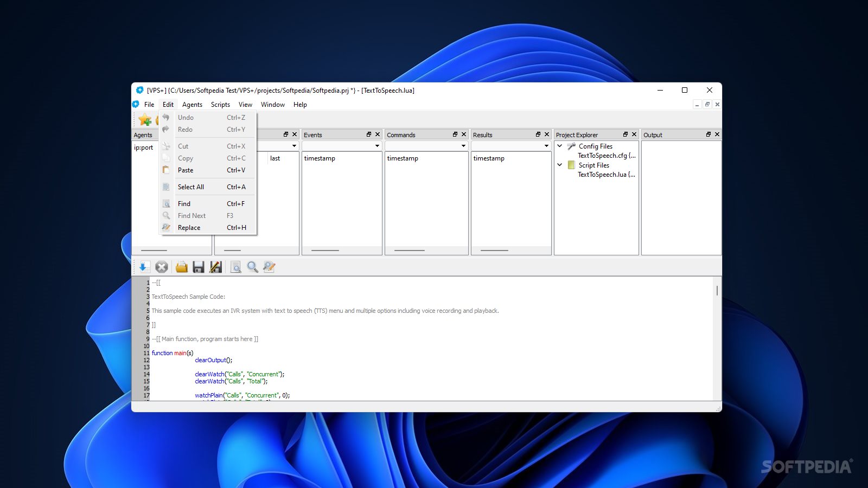The height and width of the screenshot is (488, 868).
Task: Close the Events panel
Action: tap(378, 134)
